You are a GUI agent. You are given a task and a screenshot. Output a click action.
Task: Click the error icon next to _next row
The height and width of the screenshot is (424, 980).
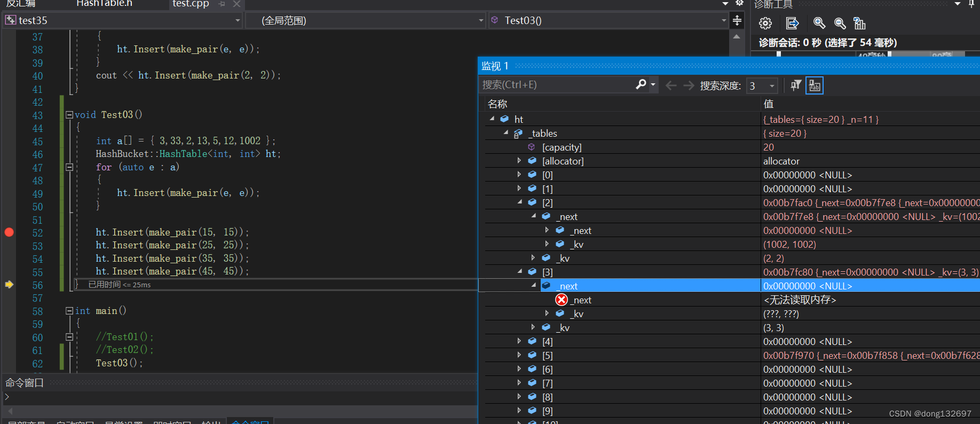click(562, 300)
